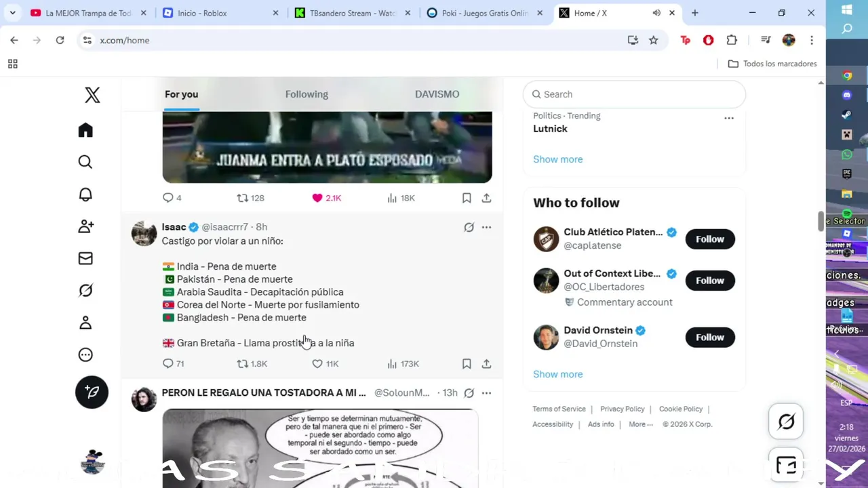Image resolution: width=868 pixels, height=488 pixels.
Task: Open Discord from the taskbar
Action: tap(847, 96)
